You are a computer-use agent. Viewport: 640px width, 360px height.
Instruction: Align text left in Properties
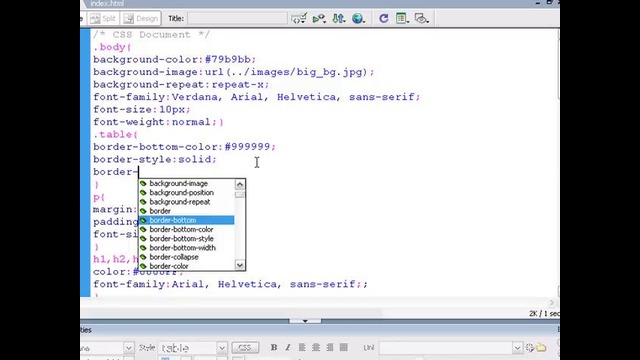tap(302, 347)
